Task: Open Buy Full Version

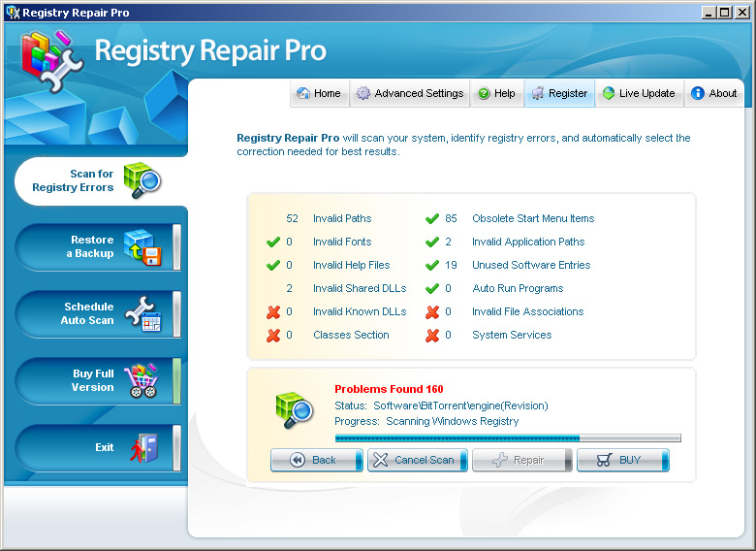Action: coord(98,380)
